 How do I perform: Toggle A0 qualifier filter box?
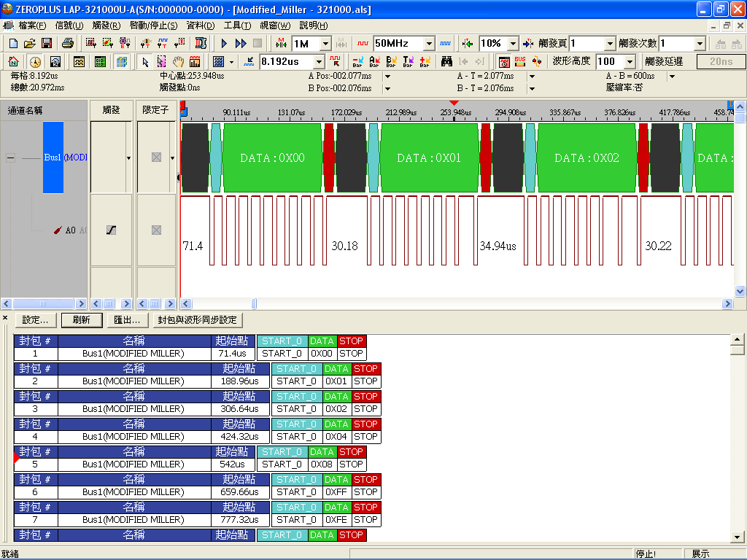pos(156,230)
